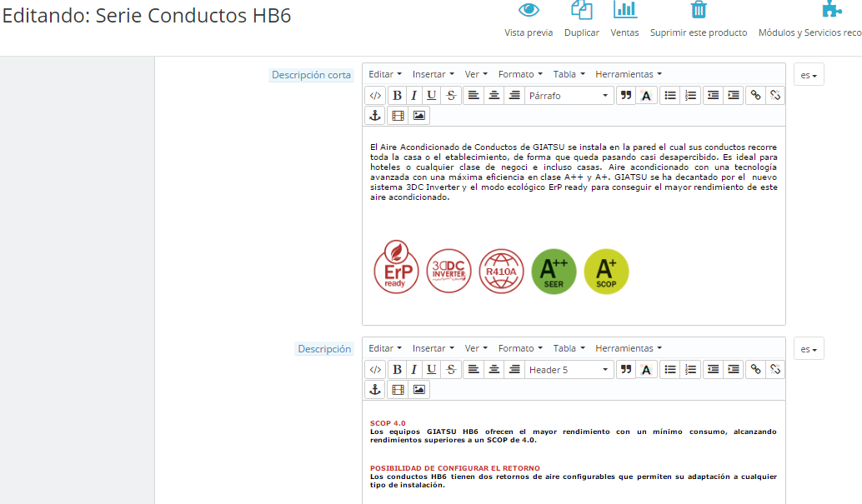This screenshot has width=862, height=504.
Task: Open Insertar menu in Descripción editor
Action: click(x=434, y=348)
